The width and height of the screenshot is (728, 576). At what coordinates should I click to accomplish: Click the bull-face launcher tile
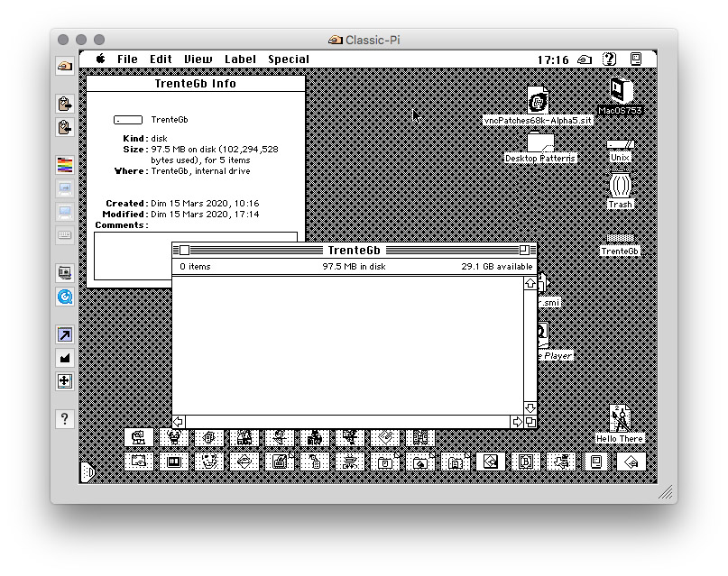tap(173, 437)
